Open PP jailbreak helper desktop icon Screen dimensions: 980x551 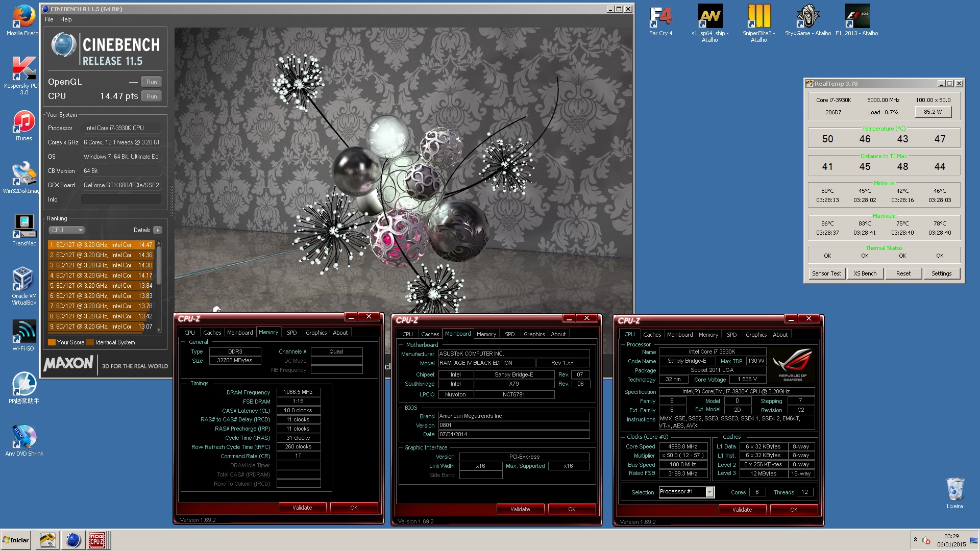[23, 388]
